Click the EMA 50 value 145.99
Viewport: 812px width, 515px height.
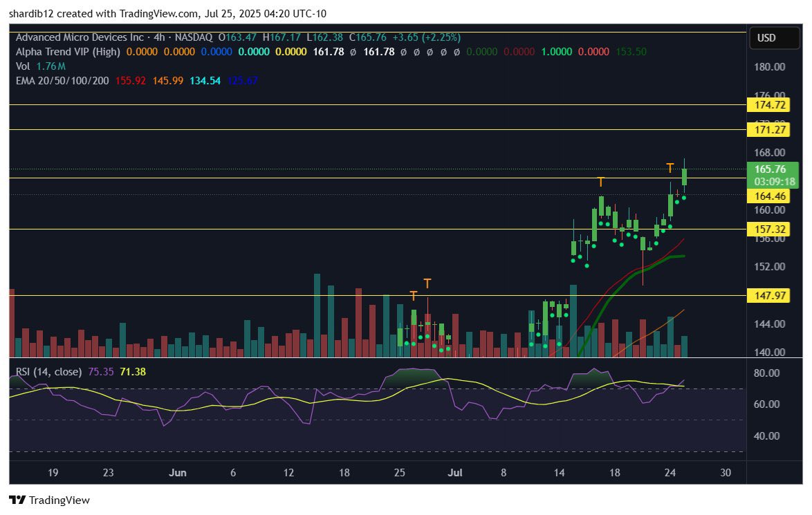click(168, 81)
